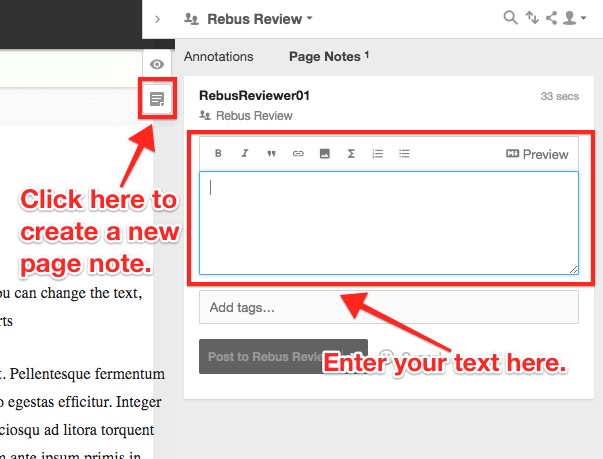Click the 33 secs timestamp
The height and width of the screenshot is (459, 603).
click(560, 96)
